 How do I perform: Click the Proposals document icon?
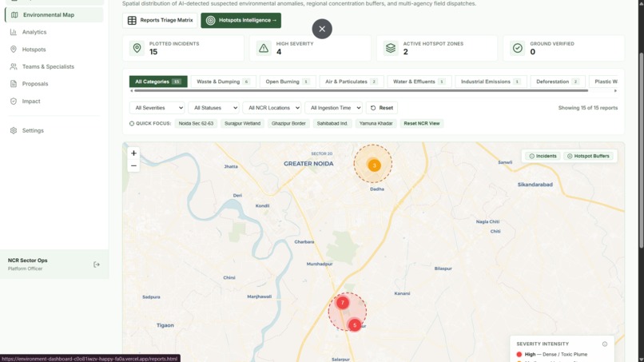point(14,84)
